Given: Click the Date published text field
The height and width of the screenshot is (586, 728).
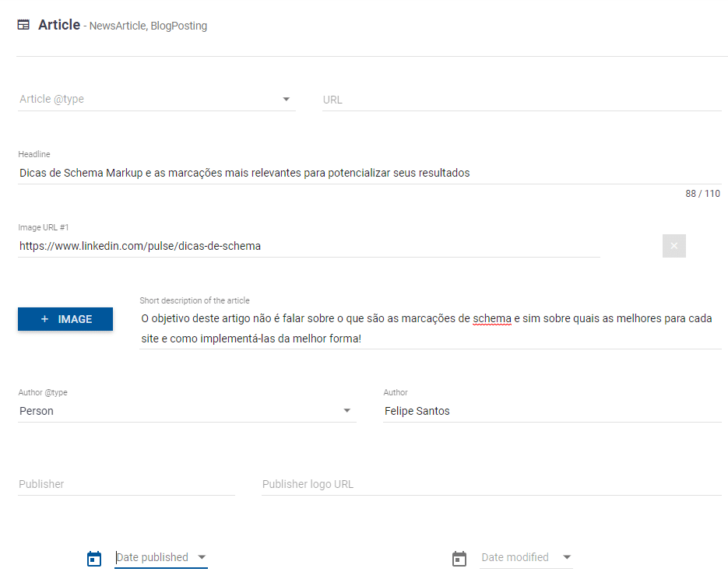Looking at the screenshot, I should point(153,557).
